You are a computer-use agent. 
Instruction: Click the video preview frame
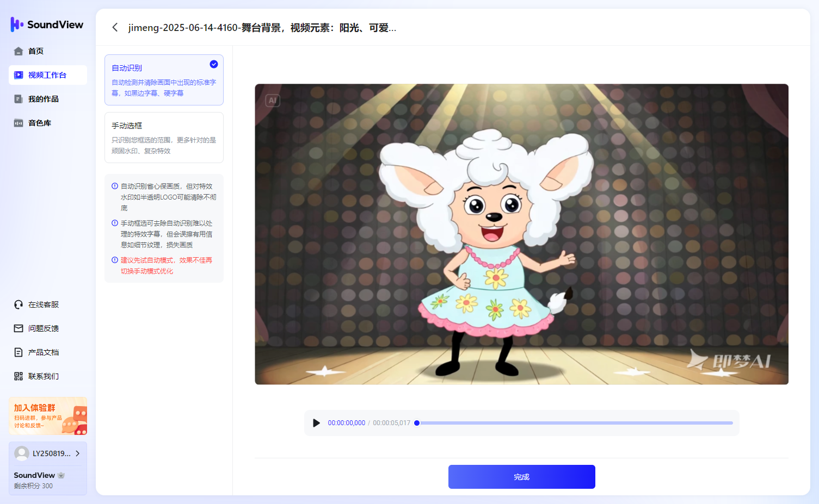coord(521,234)
